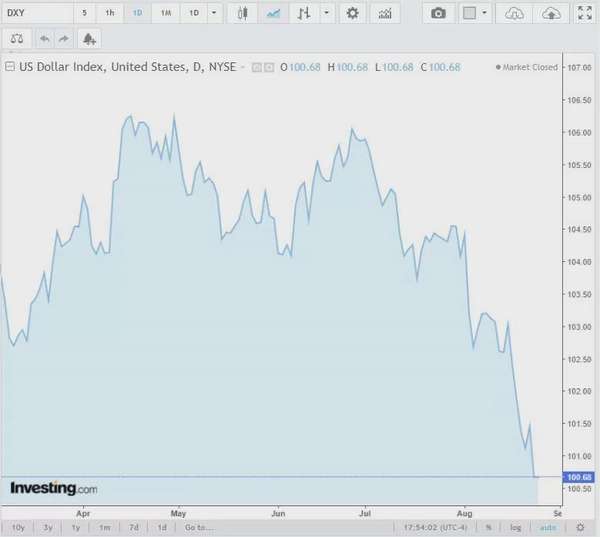Image resolution: width=600 pixels, height=537 pixels.
Task: Toggle fullscreen mode
Action: 585,13
